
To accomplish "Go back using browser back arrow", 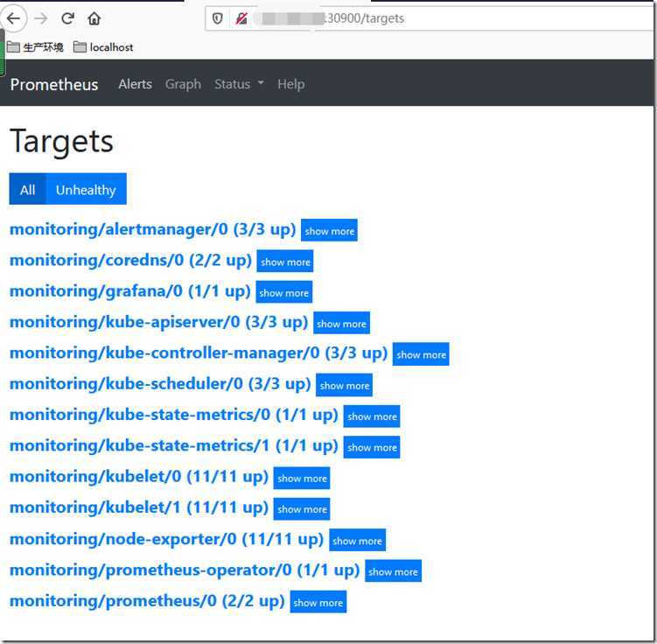I will pyautogui.click(x=13, y=18).
